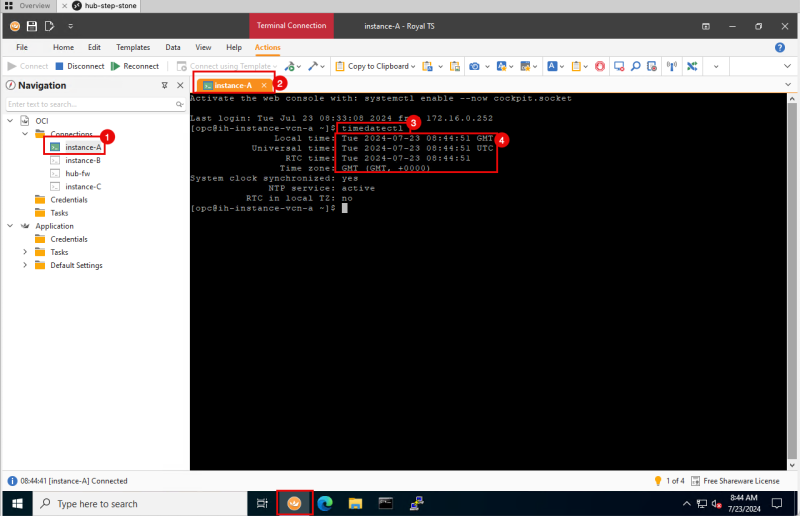Click the blue help question mark icon
Screen dimensions: 800x516
pos(779,47)
